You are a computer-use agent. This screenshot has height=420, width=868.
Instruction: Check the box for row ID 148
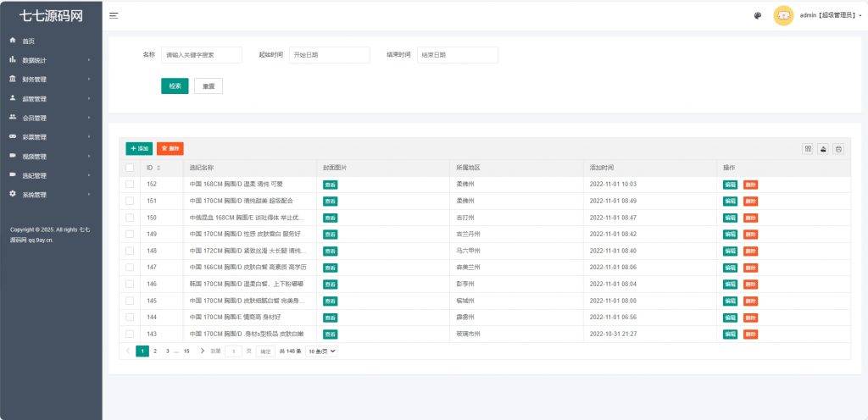coord(130,251)
